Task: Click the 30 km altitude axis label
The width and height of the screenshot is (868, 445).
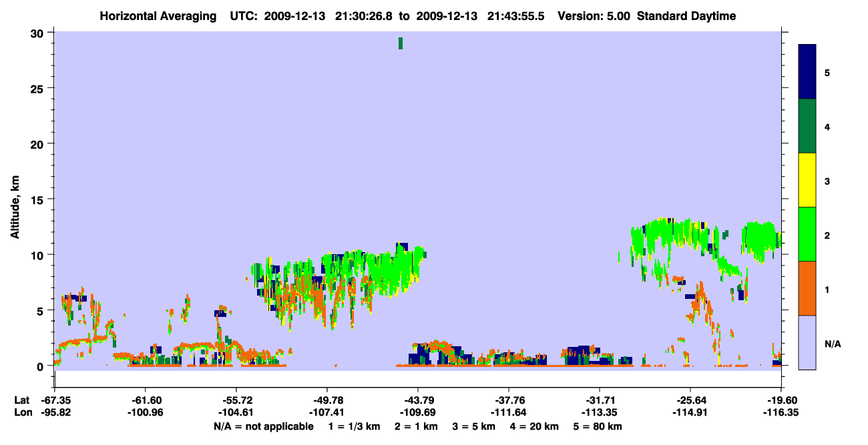Action: pyautogui.click(x=38, y=33)
